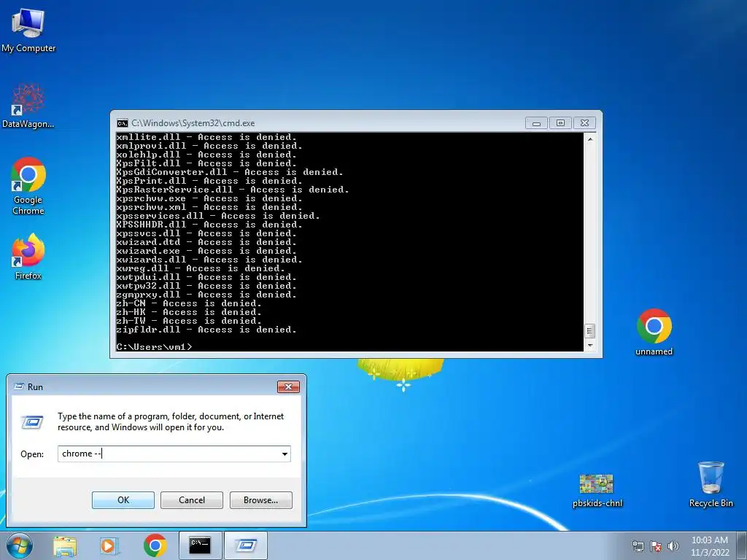Image resolution: width=747 pixels, height=560 pixels.
Task: Click the 'zipfldr.dll - Access is denied' line
Action: 206,330
